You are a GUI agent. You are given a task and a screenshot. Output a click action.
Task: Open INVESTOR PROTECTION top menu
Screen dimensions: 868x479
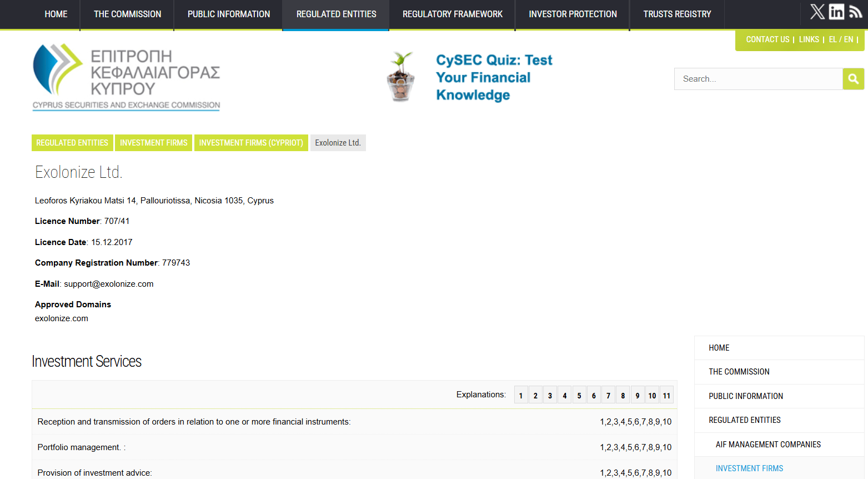573,14
